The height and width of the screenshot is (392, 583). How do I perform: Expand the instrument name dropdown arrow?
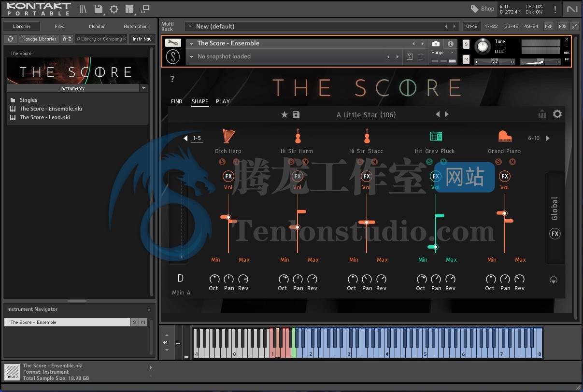click(x=191, y=43)
